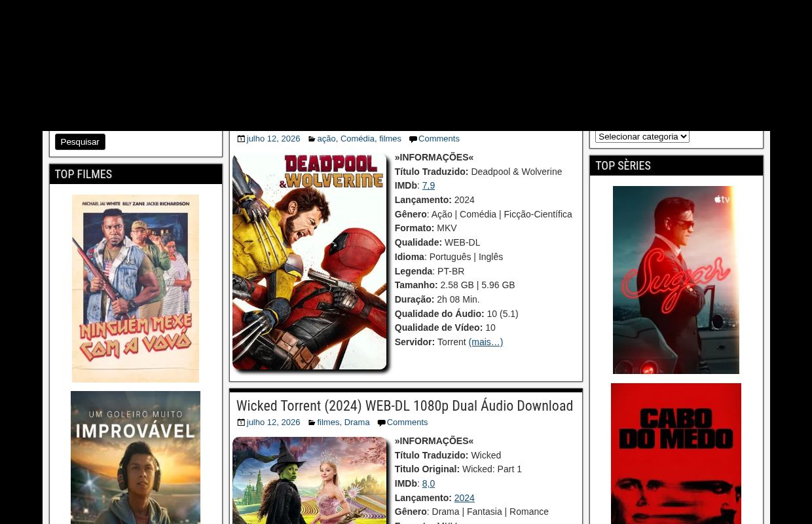This screenshot has height=524, width=812.
Task: Click the calendar icon beside Deadpool post date
Action: point(241,139)
